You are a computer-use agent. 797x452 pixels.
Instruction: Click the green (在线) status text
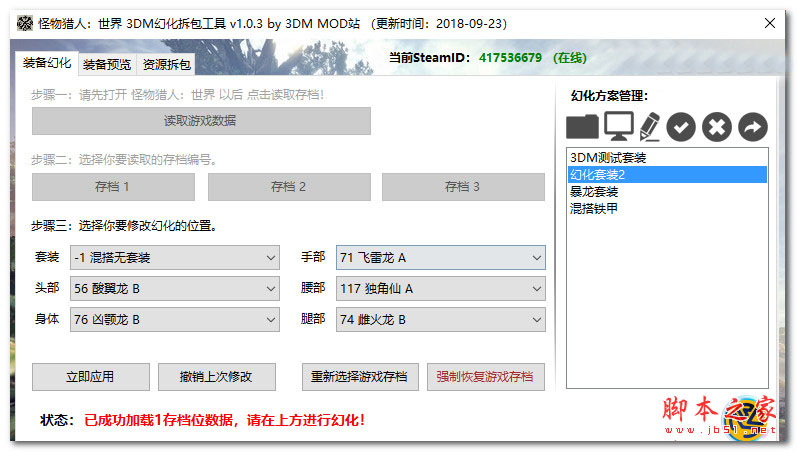570,58
